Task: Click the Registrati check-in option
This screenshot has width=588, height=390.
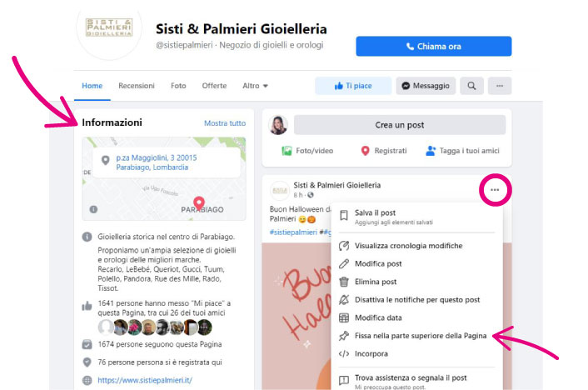Action: 384,151
